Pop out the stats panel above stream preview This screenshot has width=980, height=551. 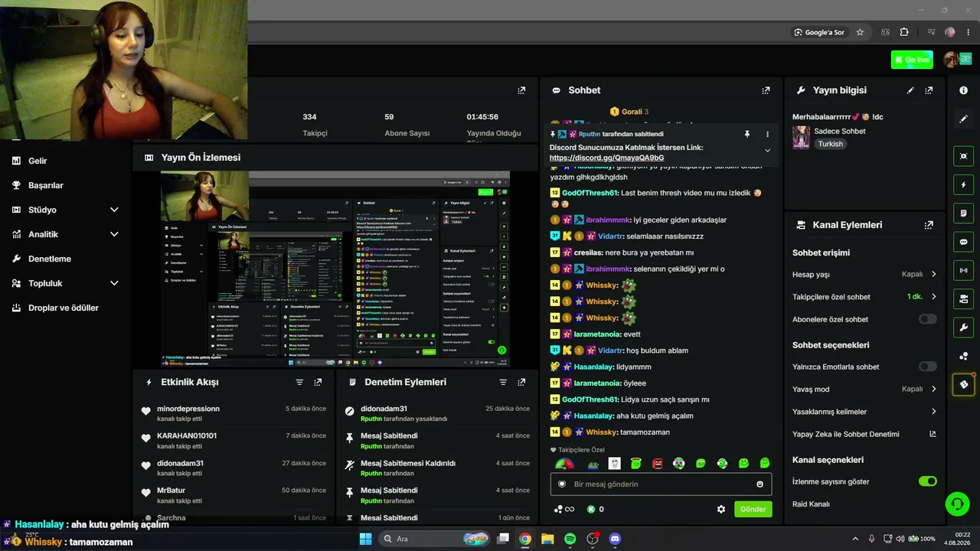coord(521,90)
